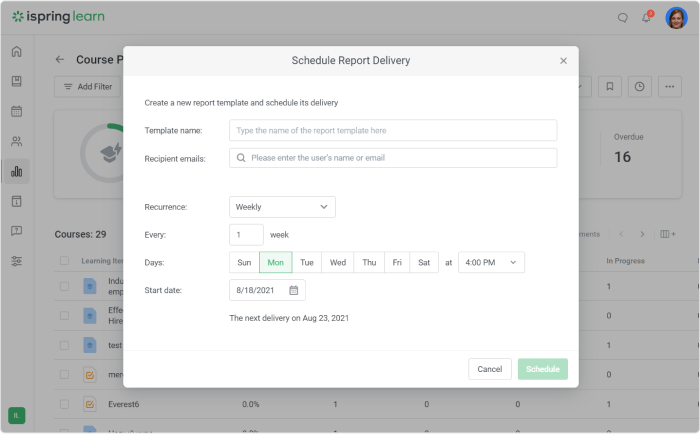Image resolution: width=700 pixels, height=434 pixels.
Task: Click the orange icon beside Everest6
Action: coord(90,404)
